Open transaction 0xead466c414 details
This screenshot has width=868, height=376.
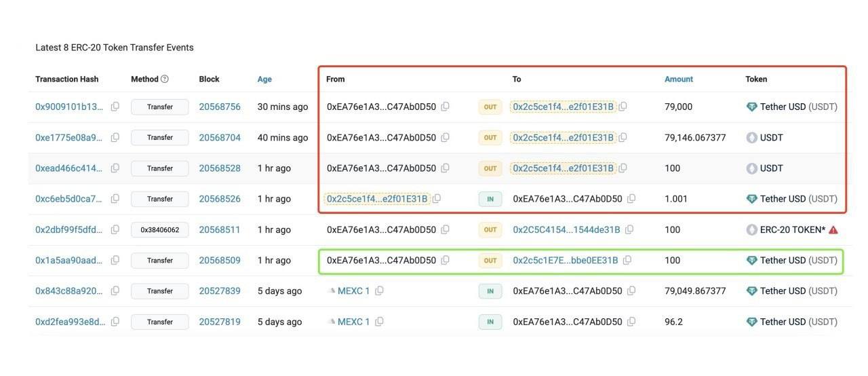pos(70,168)
